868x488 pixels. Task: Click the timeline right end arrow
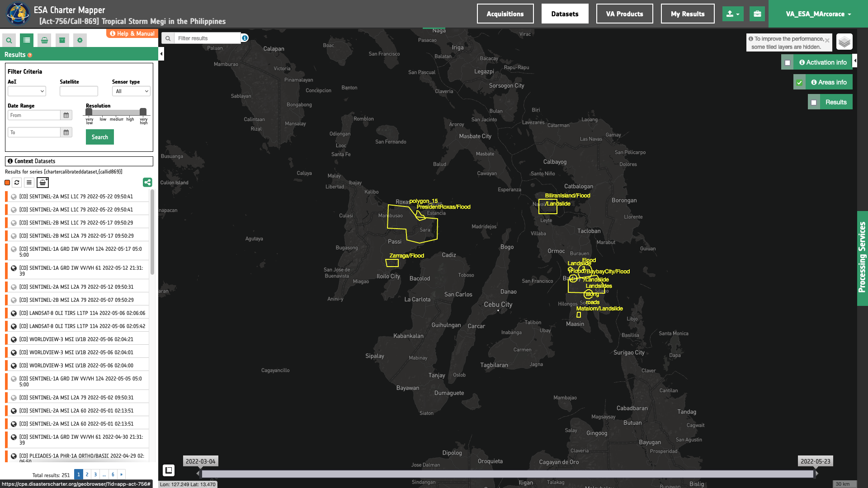[816, 474]
